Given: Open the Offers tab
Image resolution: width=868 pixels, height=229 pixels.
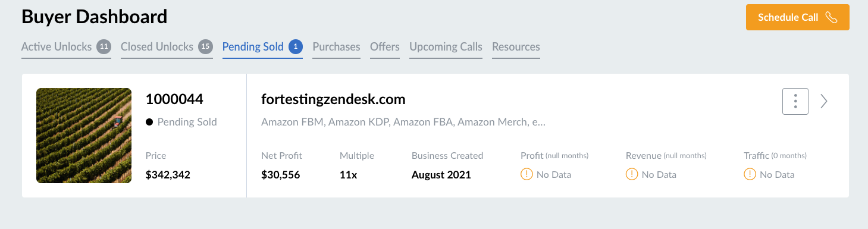Looking at the screenshot, I should click(x=385, y=46).
